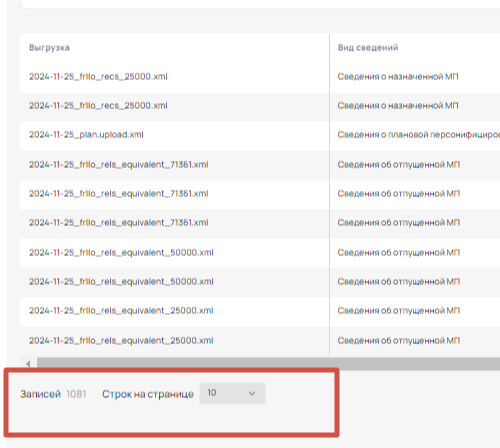Click the horizontal scrollbar left arrow
Image resolution: width=500 pixels, height=448 pixels.
point(28,363)
